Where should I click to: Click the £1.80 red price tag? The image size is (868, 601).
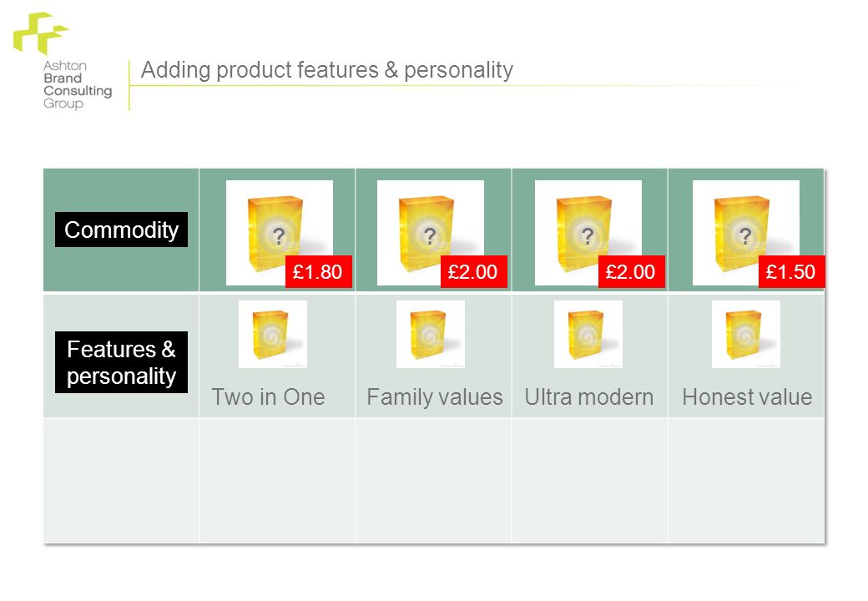point(318,272)
